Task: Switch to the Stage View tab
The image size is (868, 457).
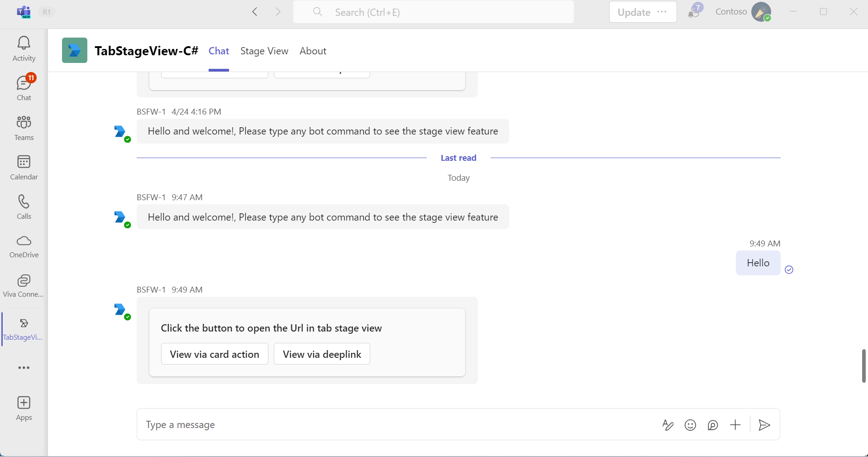Action: 264,51
